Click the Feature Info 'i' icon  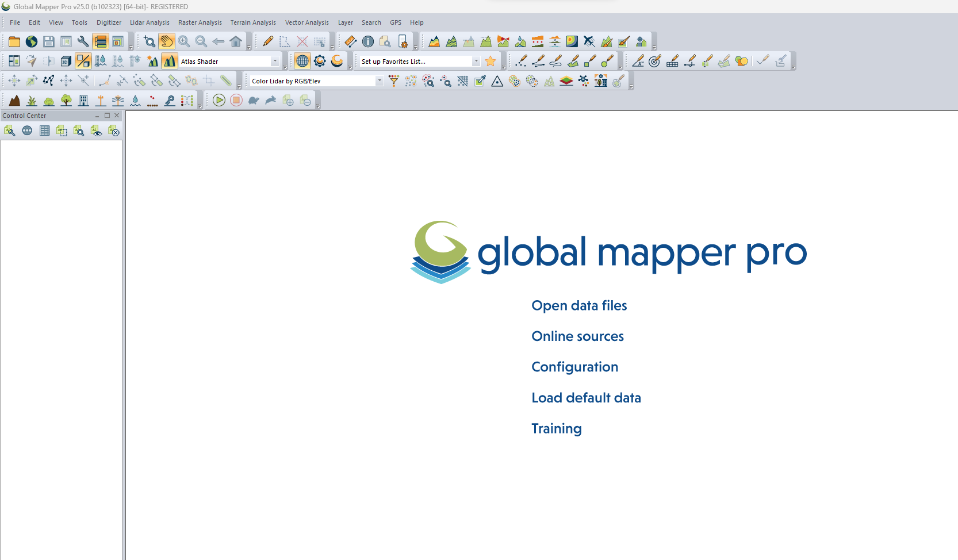[368, 41]
